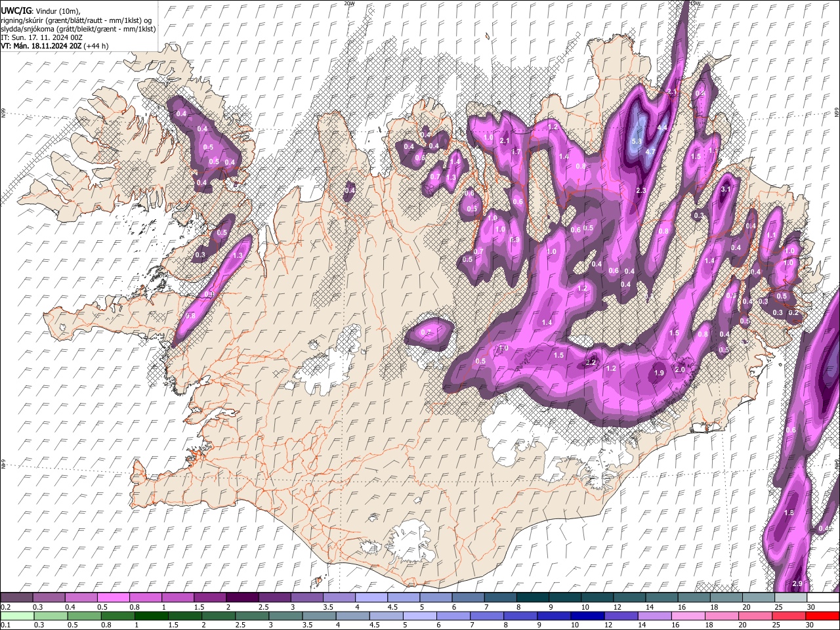This screenshot has width=840, height=630.
Task: Click the '1.1' value in the eastern area
Action: tap(772, 235)
